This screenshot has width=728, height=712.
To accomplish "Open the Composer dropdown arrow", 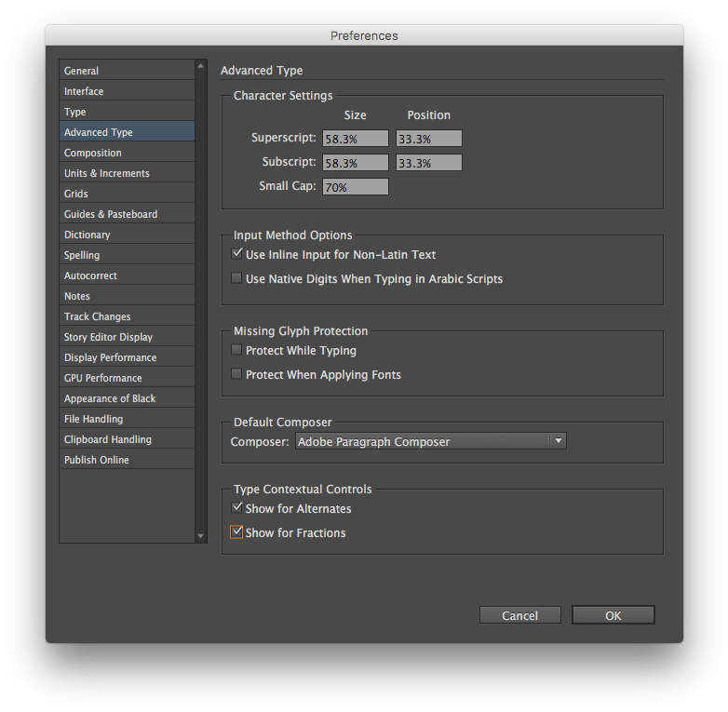I will click(x=558, y=441).
